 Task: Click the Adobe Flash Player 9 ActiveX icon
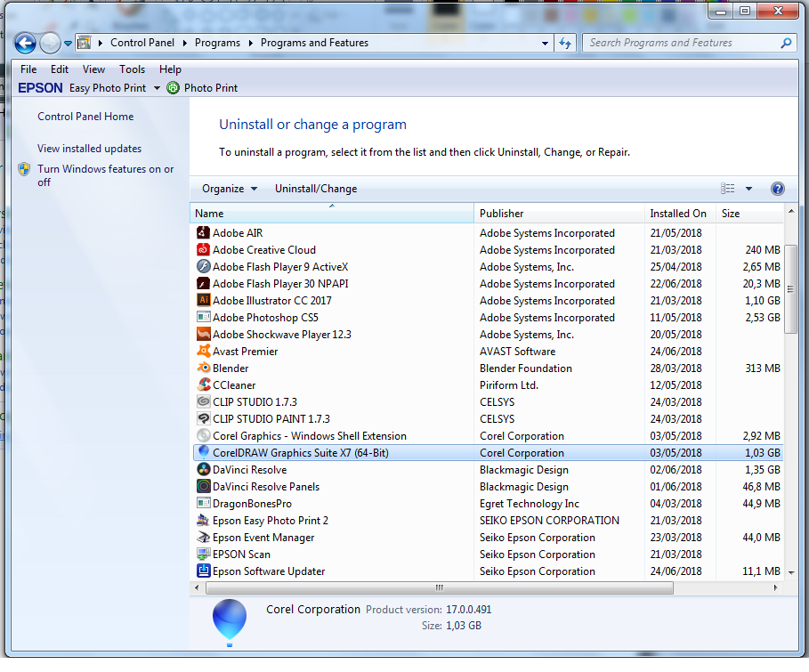pyautogui.click(x=203, y=267)
